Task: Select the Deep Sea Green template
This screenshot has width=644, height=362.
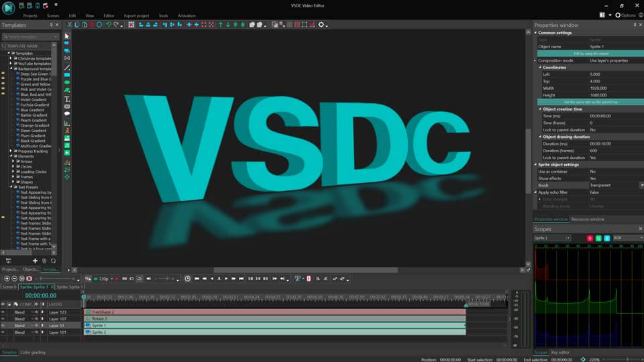Action: pos(36,74)
